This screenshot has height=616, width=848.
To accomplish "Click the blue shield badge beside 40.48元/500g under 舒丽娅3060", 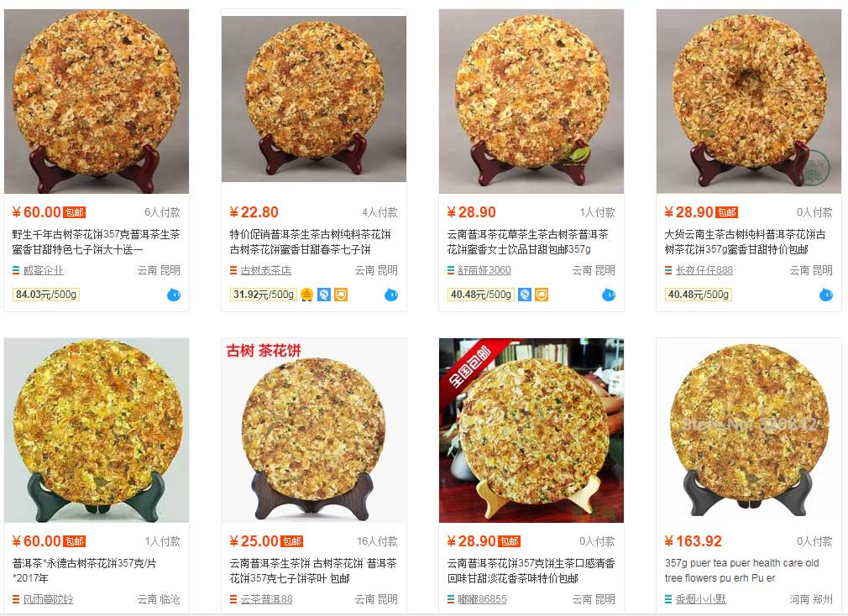I will pyautogui.click(x=524, y=295).
